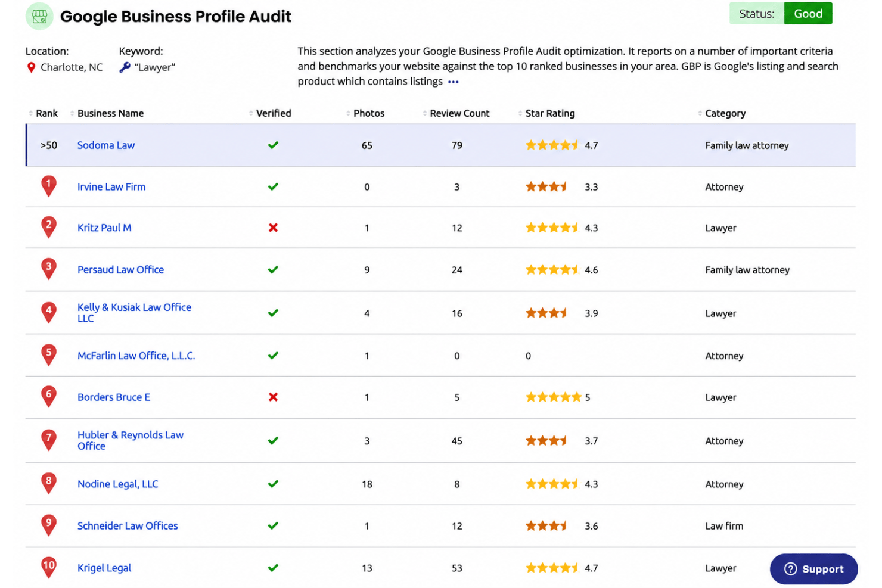Click rank 2 map pin for Kritz Paul M
Screen dimensions: 882x588
(49, 227)
